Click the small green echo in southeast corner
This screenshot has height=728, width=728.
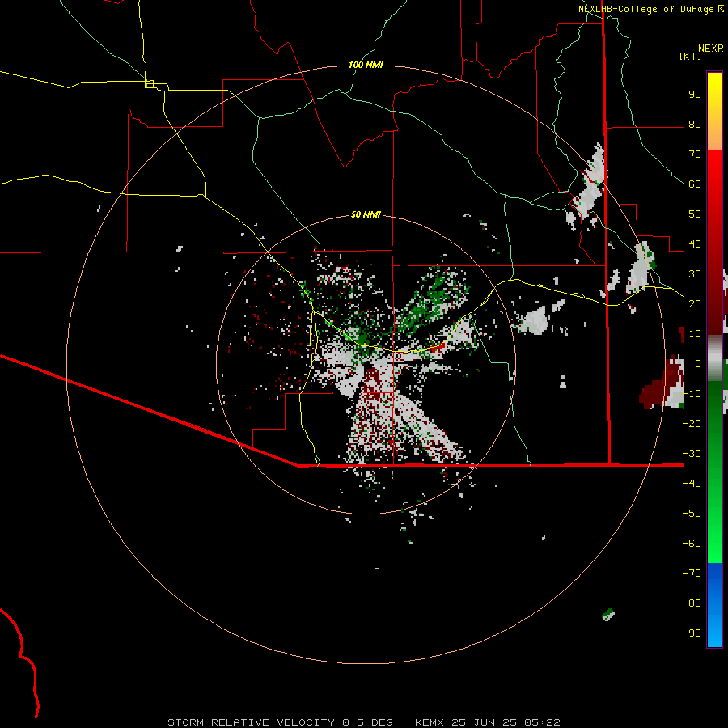pyautogui.click(x=608, y=615)
